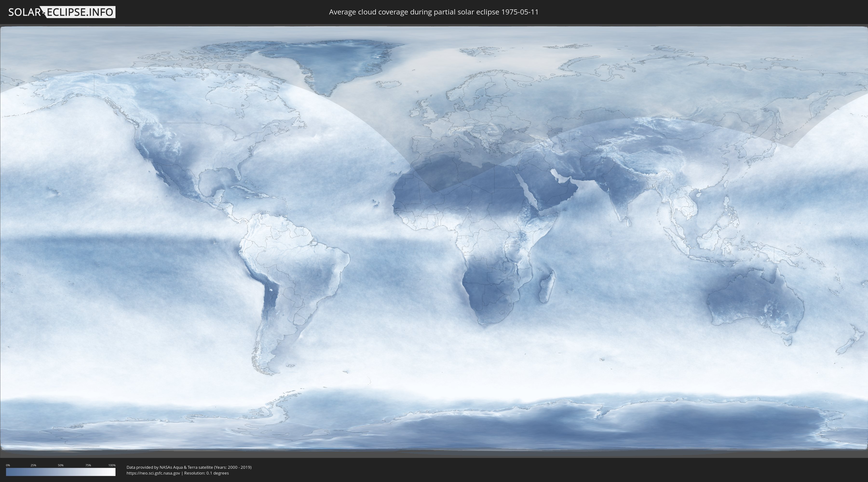Click the 100% legend label
This screenshot has height=482, width=868.
[x=112, y=465]
